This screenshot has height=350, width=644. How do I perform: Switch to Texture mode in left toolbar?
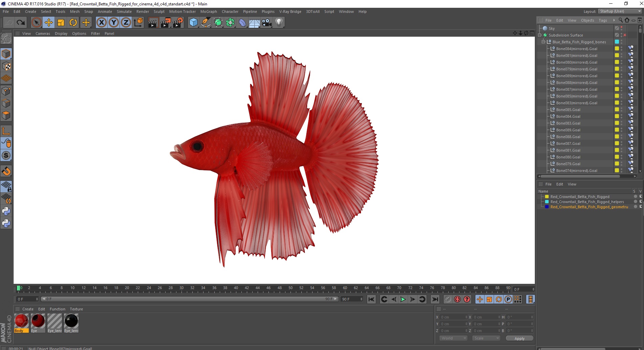pos(6,66)
